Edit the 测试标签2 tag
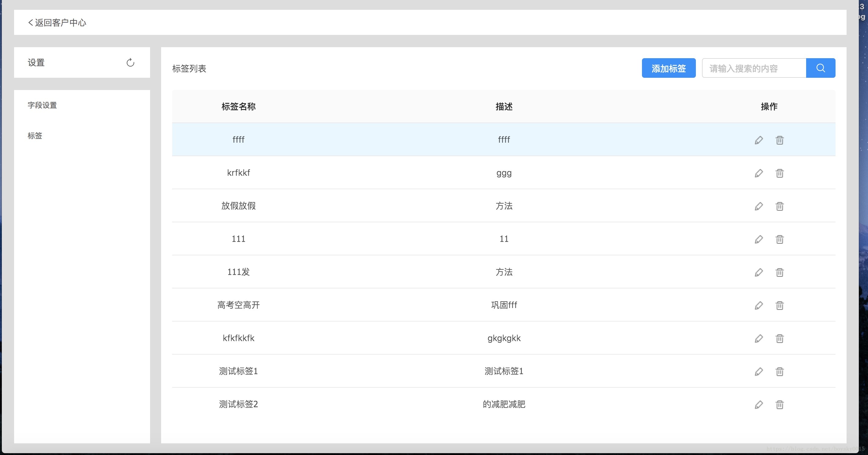 tap(758, 404)
